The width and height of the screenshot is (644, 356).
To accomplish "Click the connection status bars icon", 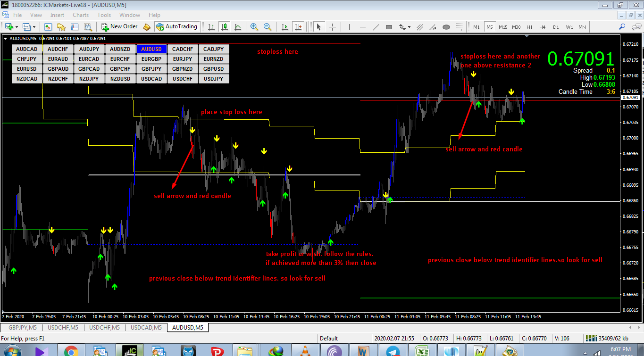I will [590, 338].
